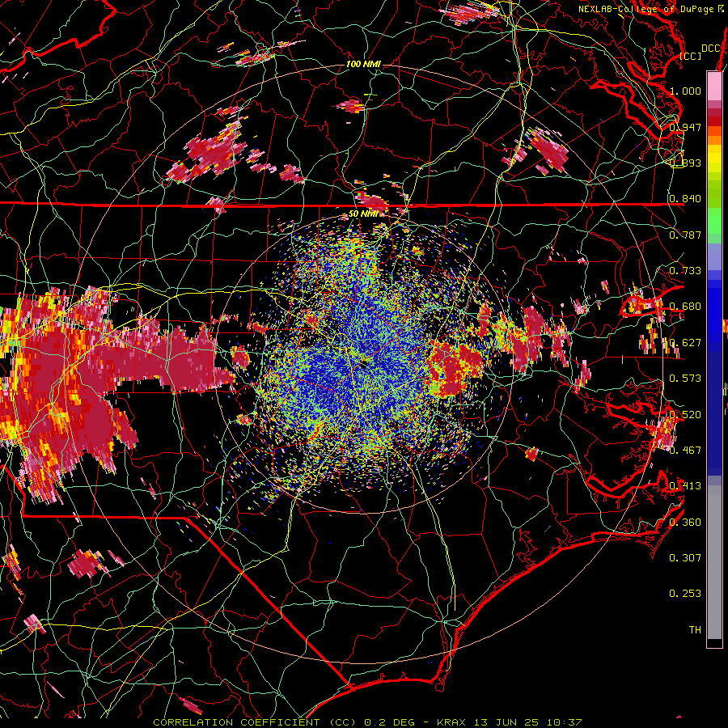Select the 0.840 scale value
The image size is (728, 728).
click(x=685, y=199)
